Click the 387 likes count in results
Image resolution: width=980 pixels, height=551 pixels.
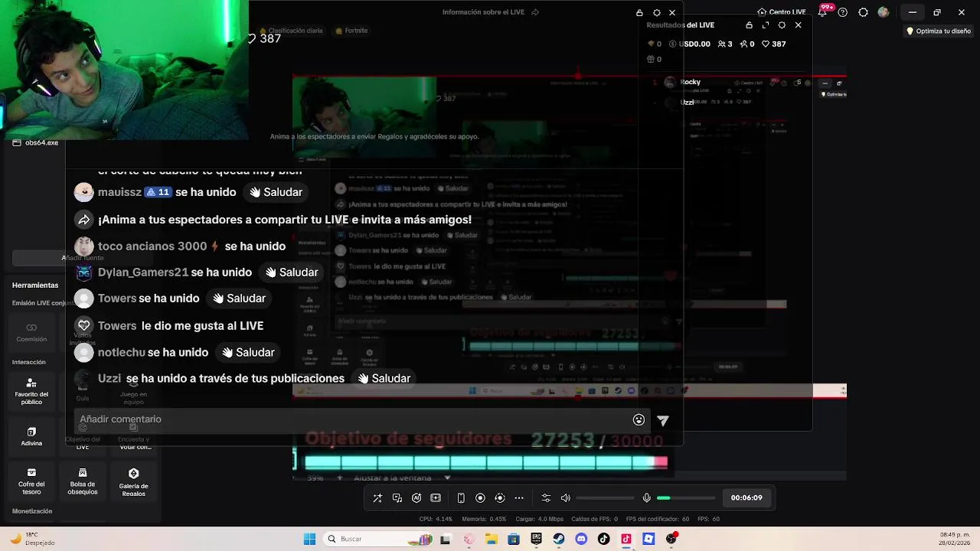pos(774,44)
